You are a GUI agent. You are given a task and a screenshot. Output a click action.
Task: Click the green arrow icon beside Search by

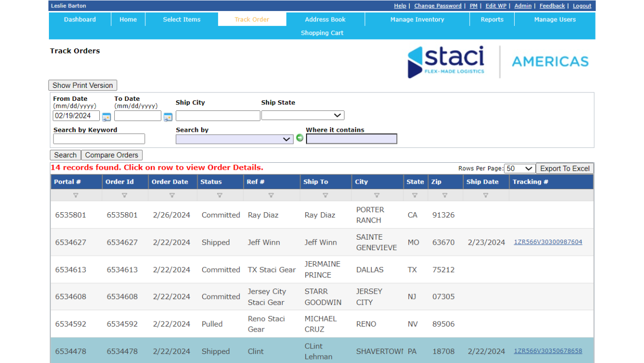click(300, 138)
